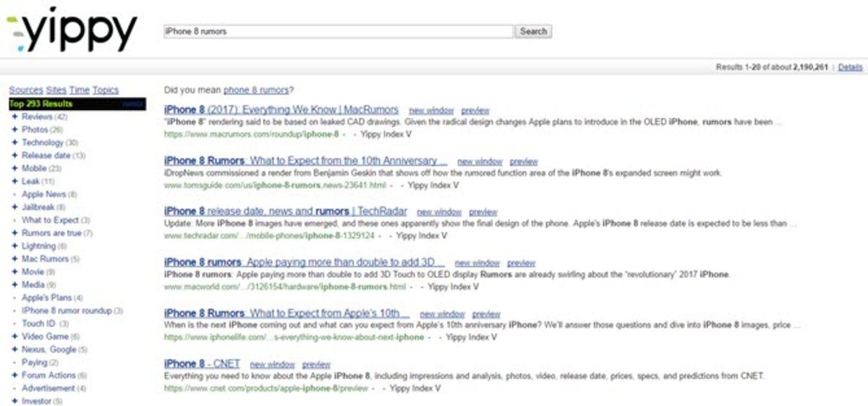Open the Details link
Viewport: 868px width, 406px height.
851,67
